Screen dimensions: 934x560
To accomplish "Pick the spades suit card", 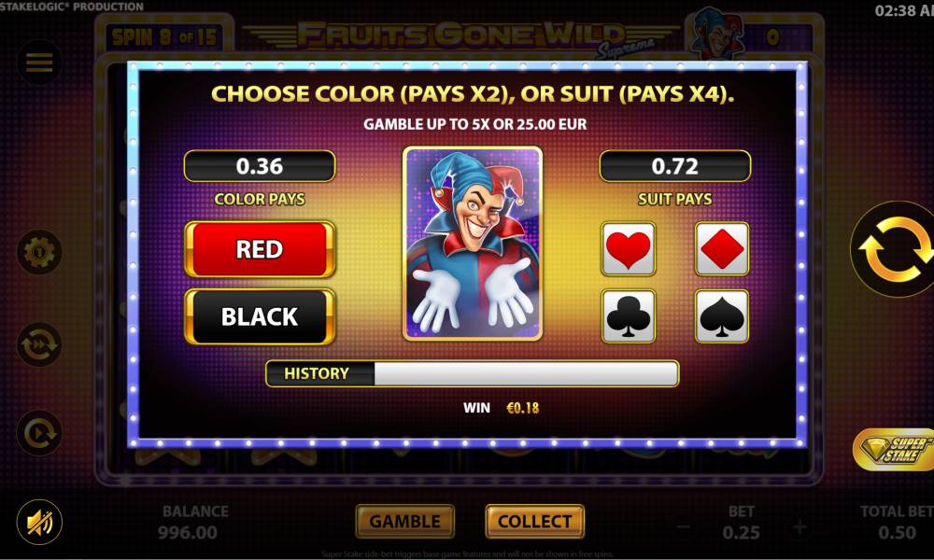I will click(722, 316).
